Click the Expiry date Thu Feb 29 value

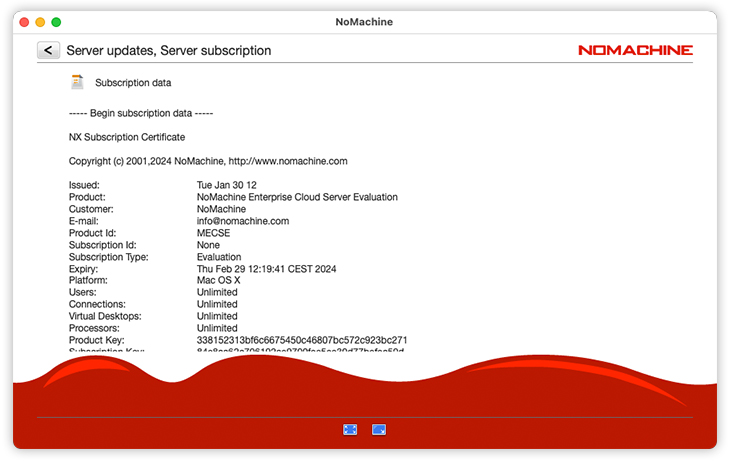click(x=267, y=269)
